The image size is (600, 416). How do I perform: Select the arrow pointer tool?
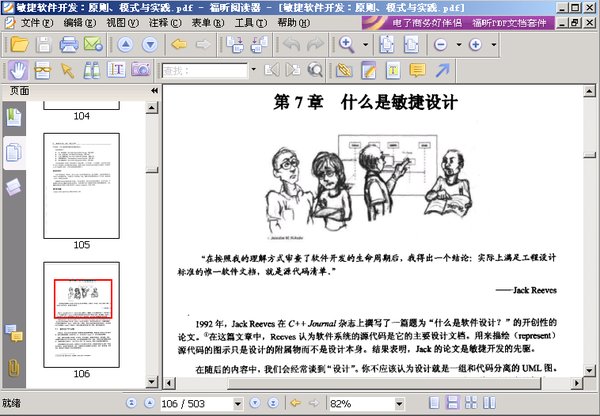click(67, 70)
